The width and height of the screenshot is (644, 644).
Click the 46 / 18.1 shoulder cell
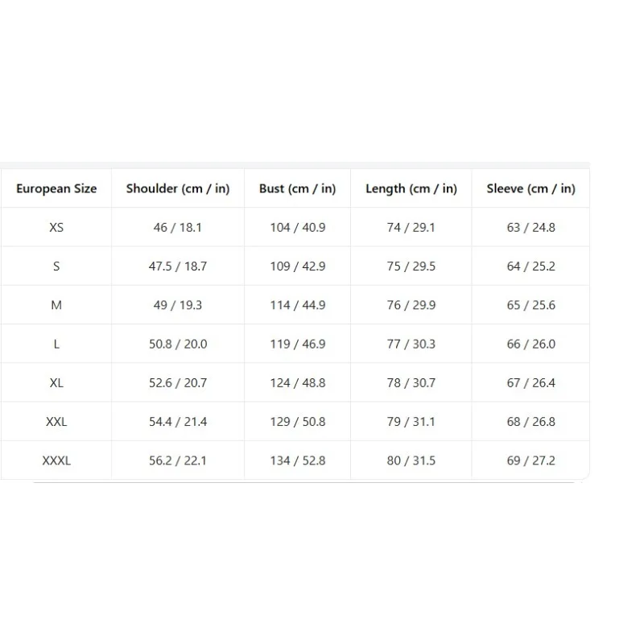point(178,228)
